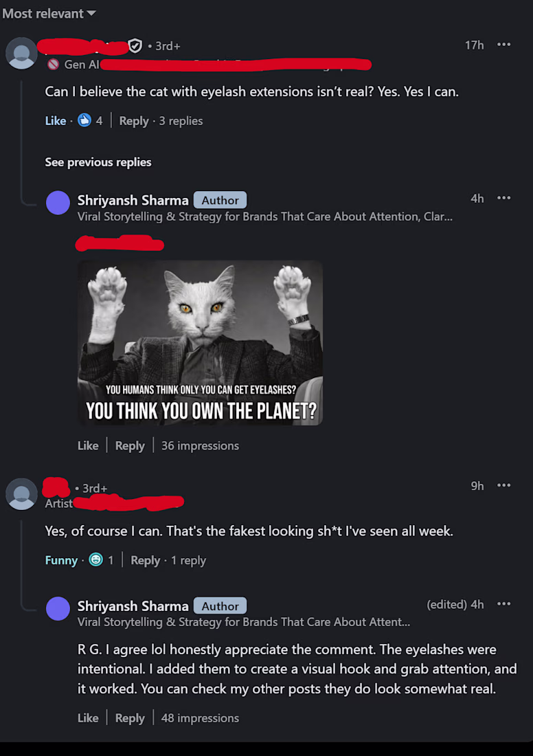Open three-dot menu on the edited 4h reply

point(503,604)
